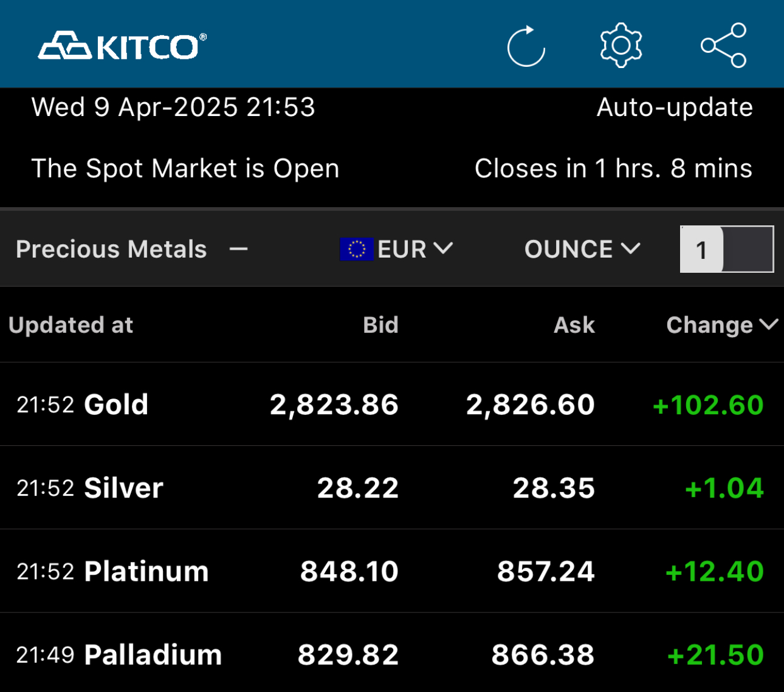Open settings via gear icon
The image size is (784, 692).
tap(621, 46)
